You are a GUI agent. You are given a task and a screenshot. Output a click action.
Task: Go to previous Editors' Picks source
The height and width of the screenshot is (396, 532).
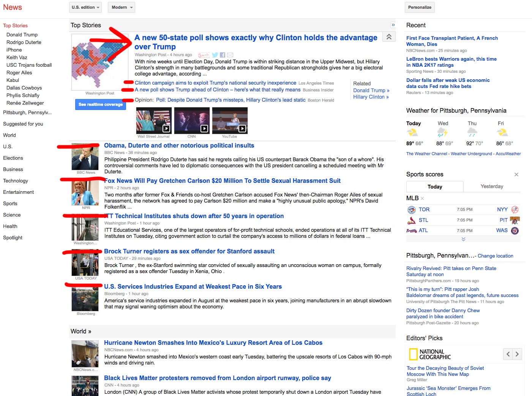508,354
